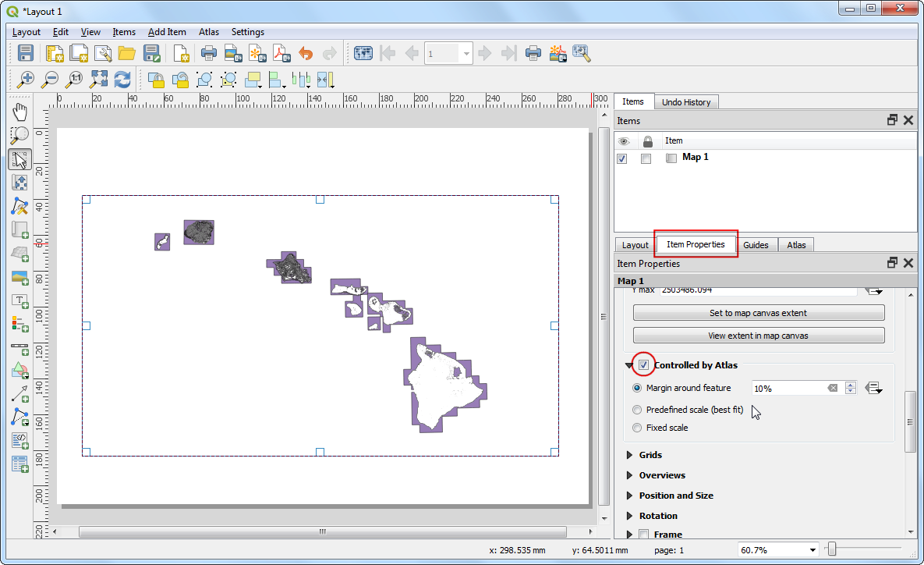Click the Zoom Full icon
Image resolution: width=924 pixels, height=565 pixels.
[x=99, y=80]
